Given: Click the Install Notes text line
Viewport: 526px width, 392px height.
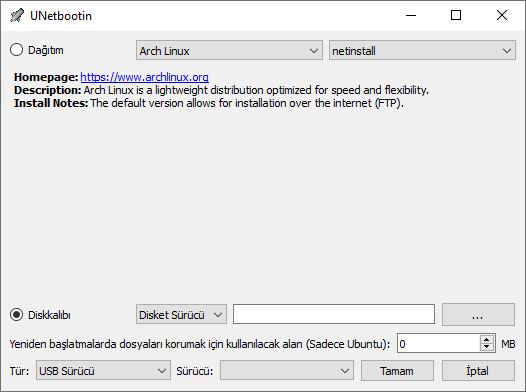Looking at the screenshot, I should [x=209, y=103].
